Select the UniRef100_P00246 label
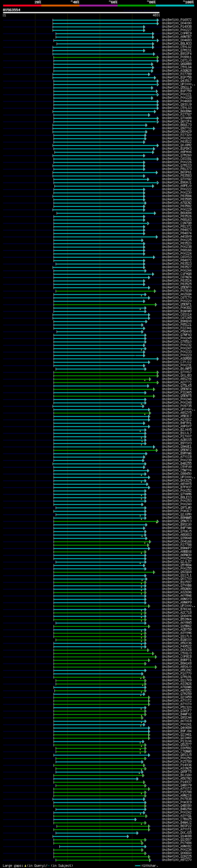 coord(176,399)
